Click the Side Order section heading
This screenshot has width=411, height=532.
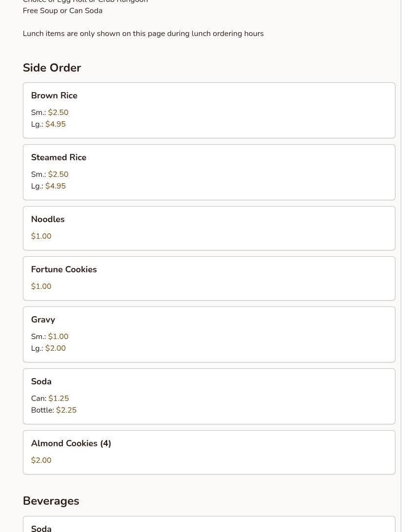[x=52, y=68]
